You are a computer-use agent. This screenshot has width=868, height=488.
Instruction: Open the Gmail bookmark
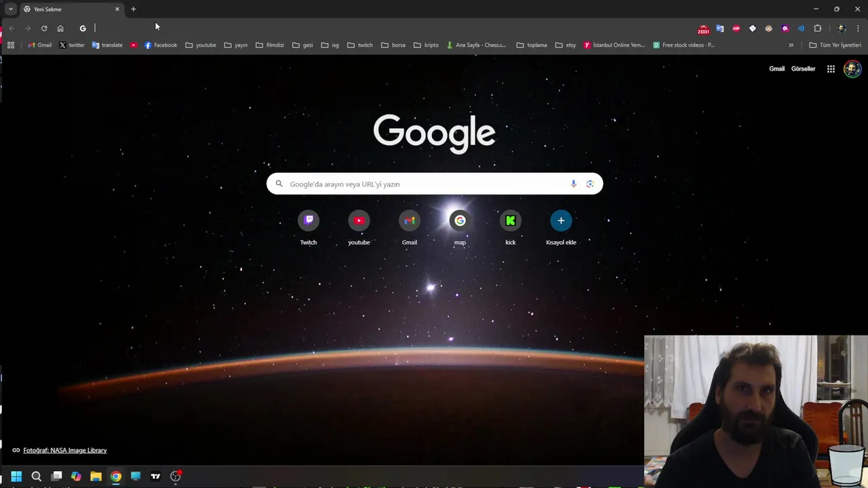pyautogui.click(x=39, y=45)
